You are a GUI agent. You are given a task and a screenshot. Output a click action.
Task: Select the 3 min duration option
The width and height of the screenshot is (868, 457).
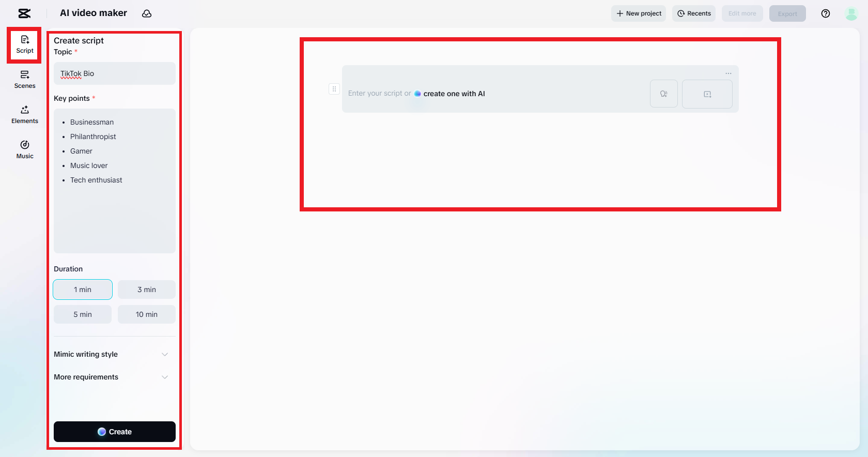(147, 290)
